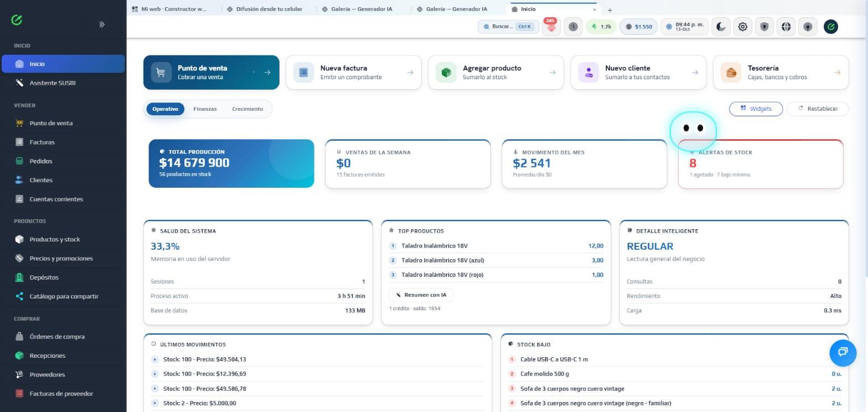
Task: Open Depósitos in the sidebar
Action: (x=63, y=277)
